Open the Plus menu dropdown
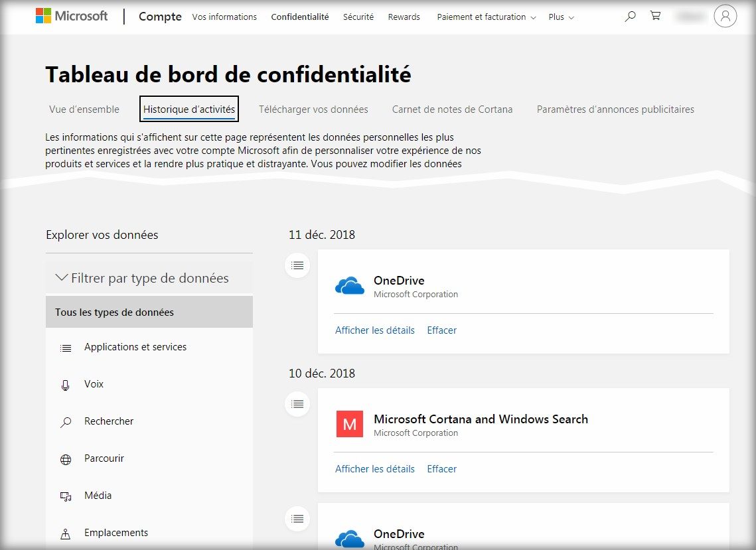The height and width of the screenshot is (550, 756). 561,17
